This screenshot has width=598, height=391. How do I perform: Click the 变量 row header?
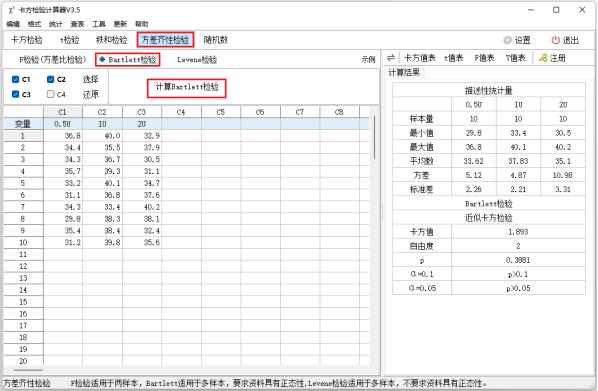(23, 124)
